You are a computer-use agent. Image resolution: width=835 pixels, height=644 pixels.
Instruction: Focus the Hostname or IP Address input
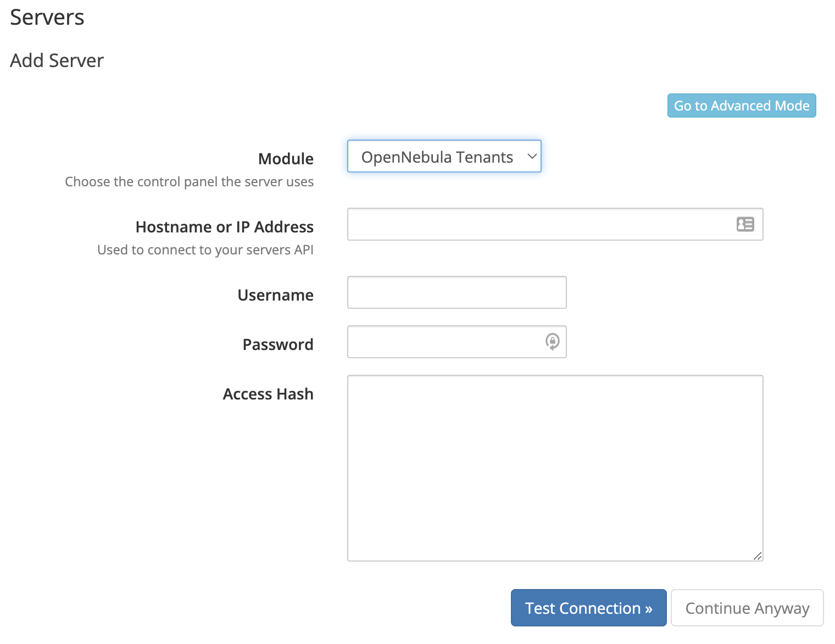538,224
